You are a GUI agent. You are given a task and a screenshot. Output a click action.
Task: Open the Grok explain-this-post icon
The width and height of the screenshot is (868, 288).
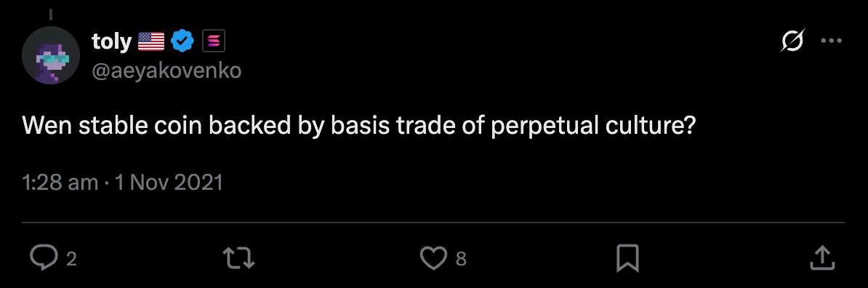tap(792, 41)
